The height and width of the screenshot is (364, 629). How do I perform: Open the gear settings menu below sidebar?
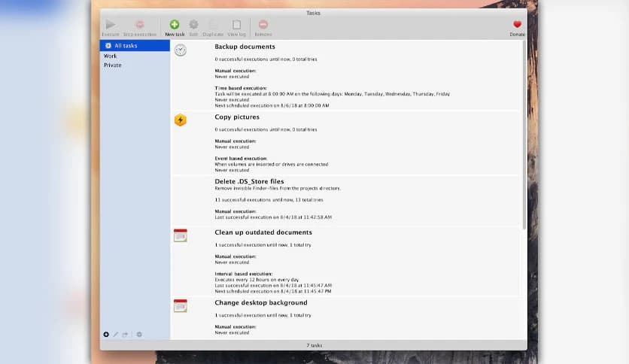[139, 334]
